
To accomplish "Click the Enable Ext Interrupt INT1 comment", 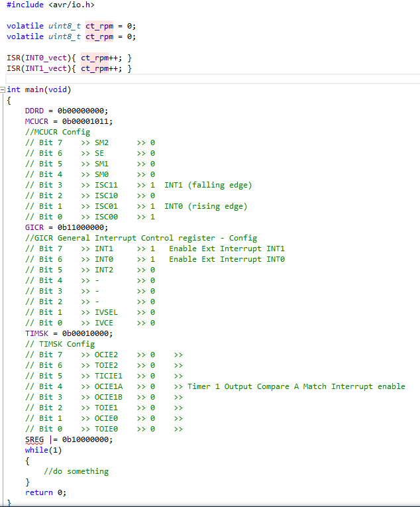I will point(227,249).
